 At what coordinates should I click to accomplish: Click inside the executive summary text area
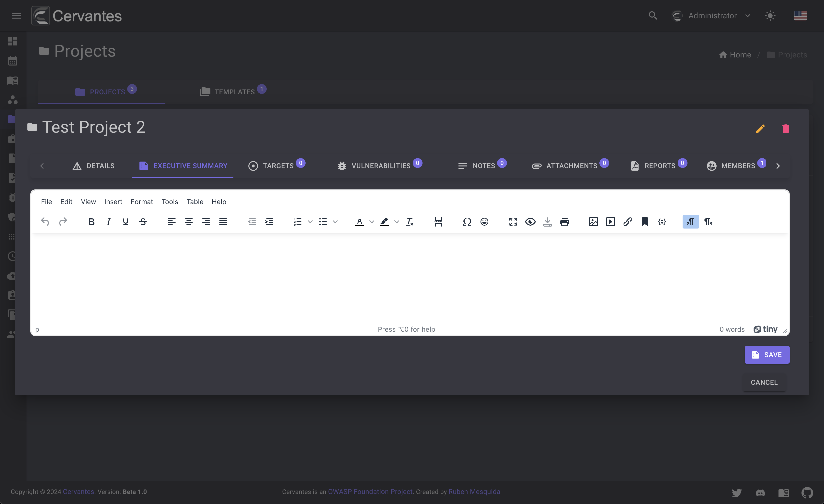(x=410, y=278)
